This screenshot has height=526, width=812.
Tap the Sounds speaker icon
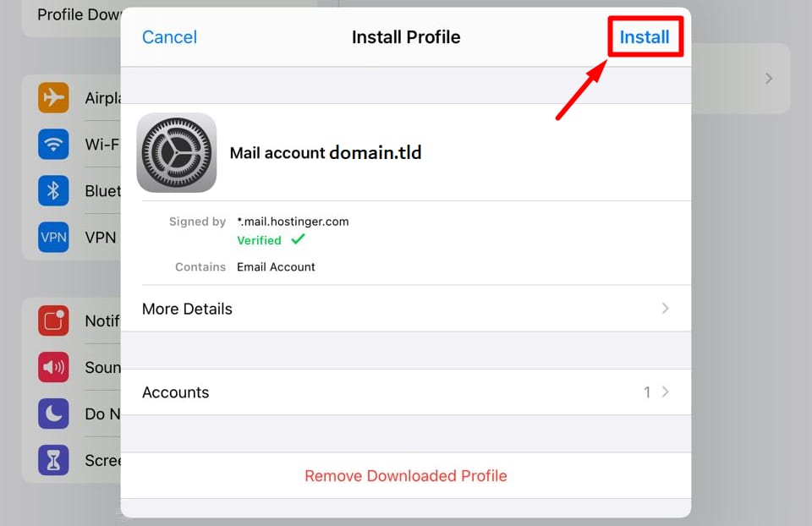(x=53, y=367)
